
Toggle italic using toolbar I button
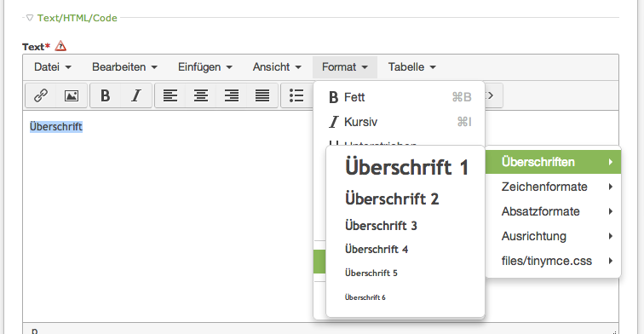136,95
